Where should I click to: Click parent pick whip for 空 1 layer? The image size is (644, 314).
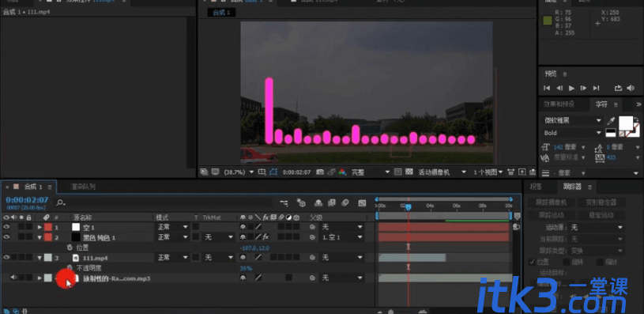[x=313, y=227]
